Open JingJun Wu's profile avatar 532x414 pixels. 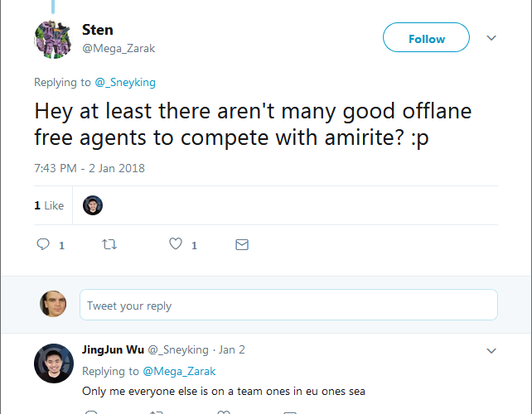tap(55, 364)
